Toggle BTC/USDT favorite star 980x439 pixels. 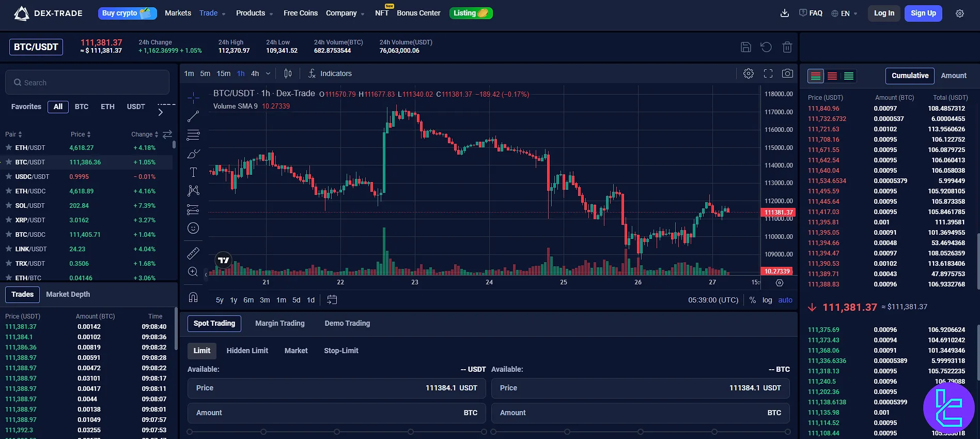(x=9, y=162)
